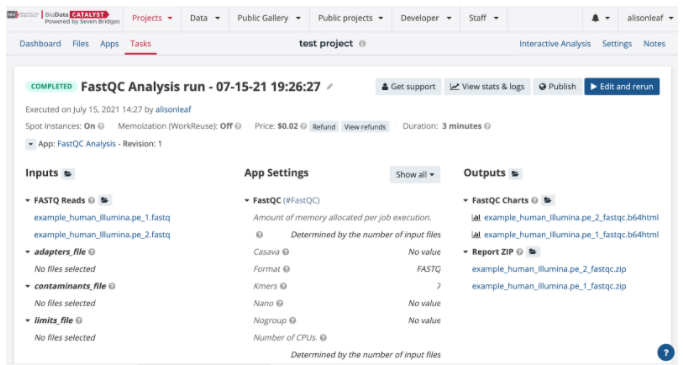Open folder icon next to FastQC Charts
This screenshot has width=683, height=365.
pyautogui.click(x=548, y=200)
